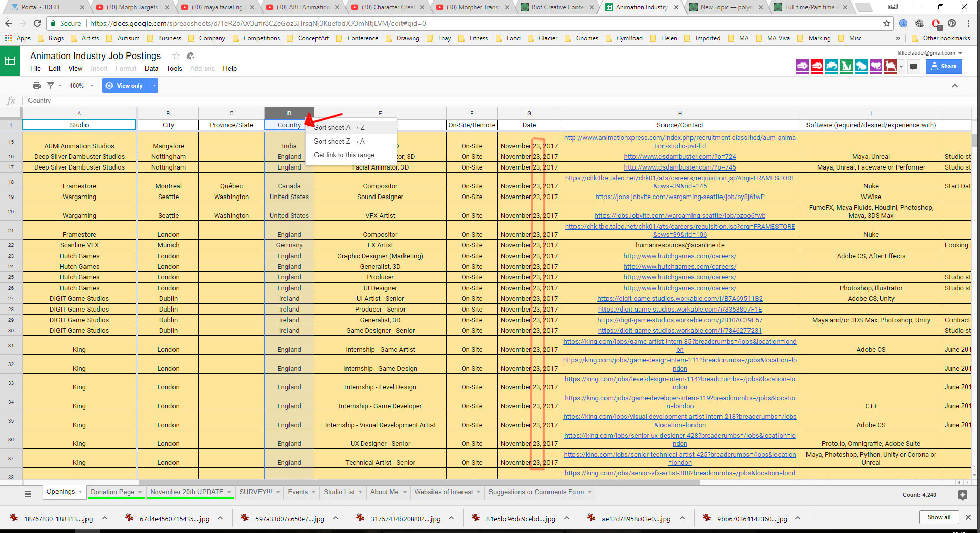Click the blue Share button
Screen dimensions: 980x533
(943, 66)
